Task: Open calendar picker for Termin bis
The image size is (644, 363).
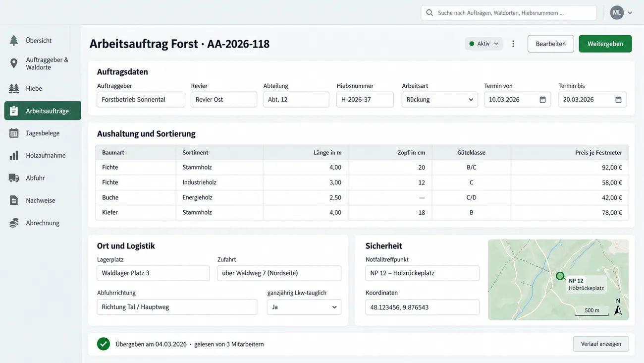Action: coord(618,100)
